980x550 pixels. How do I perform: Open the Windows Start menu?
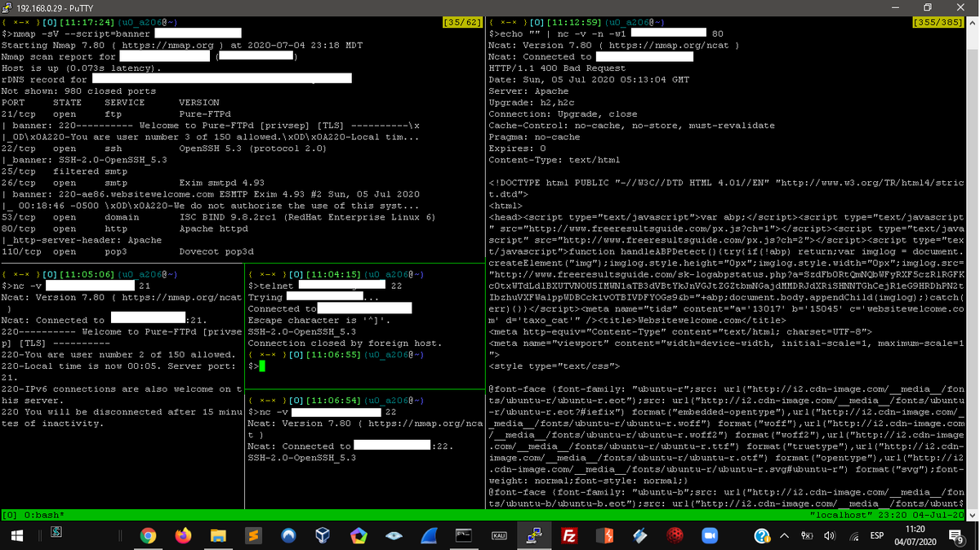(16, 535)
